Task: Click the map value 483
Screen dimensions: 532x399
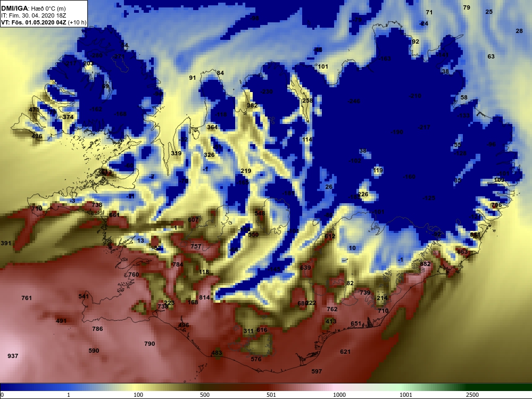Action: coord(217,353)
